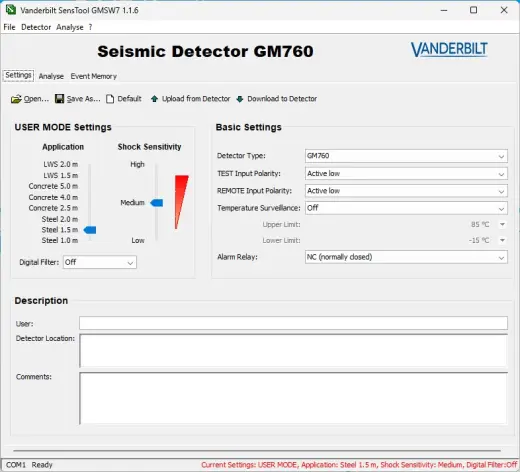Click the Shock Sensitivity slider thumb at Medium
The image size is (520, 472).
click(157, 203)
